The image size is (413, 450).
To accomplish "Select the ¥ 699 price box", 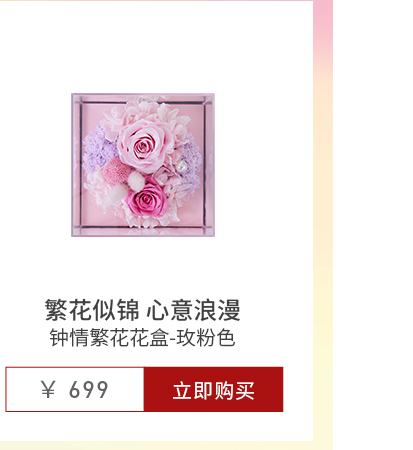I will [x=75, y=389].
